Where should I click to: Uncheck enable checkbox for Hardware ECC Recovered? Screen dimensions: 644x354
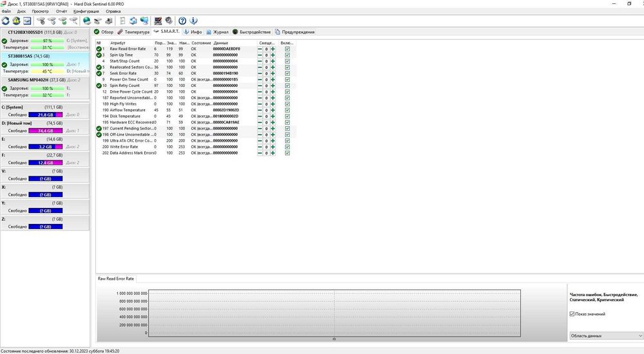[287, 122]
